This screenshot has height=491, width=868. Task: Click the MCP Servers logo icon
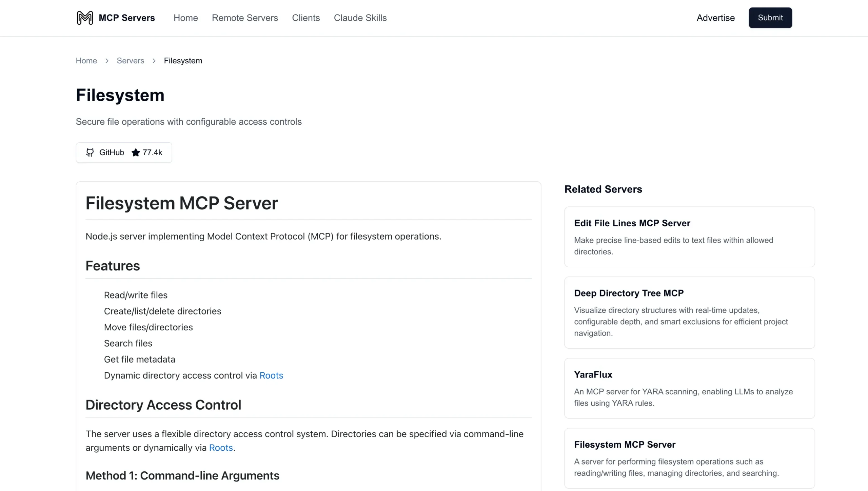(x=84, y=18)
